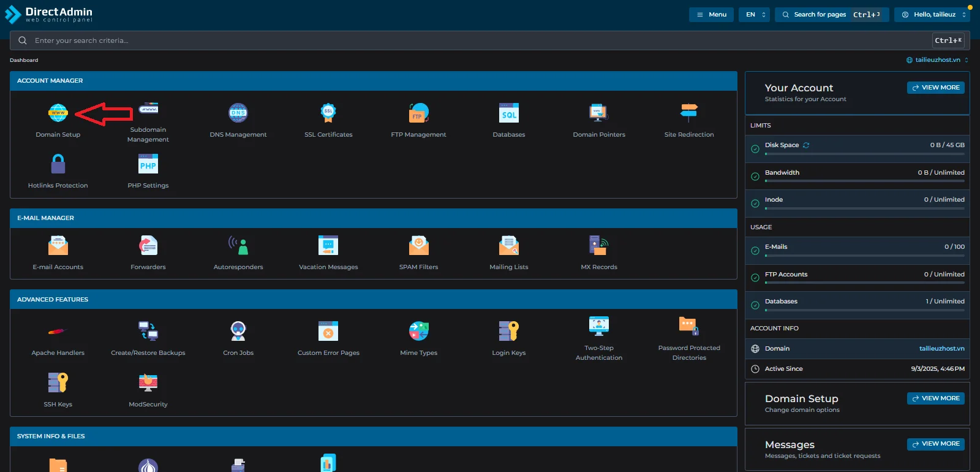Open the Hello, tailieuz user dropdown

click(932, 15)
